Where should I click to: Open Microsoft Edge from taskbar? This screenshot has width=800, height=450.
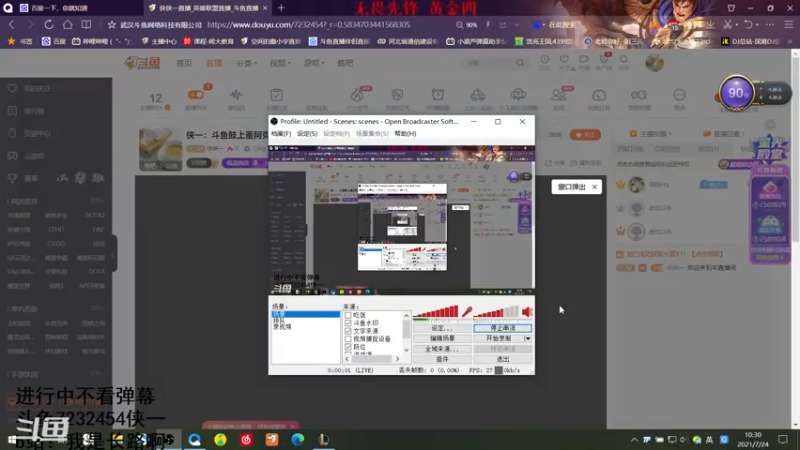pyautogui.click(x=297, y=439)
